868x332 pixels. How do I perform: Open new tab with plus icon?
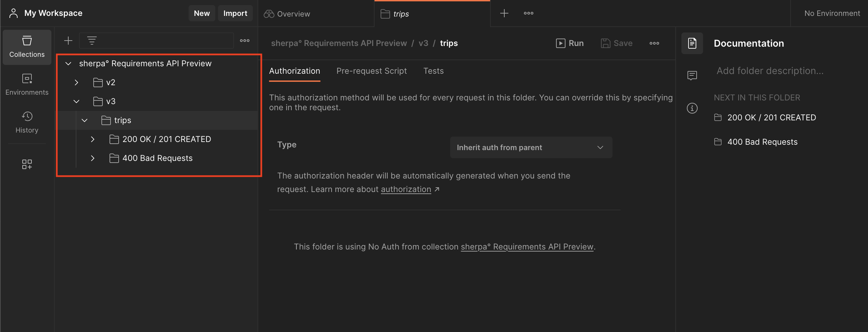504,13
